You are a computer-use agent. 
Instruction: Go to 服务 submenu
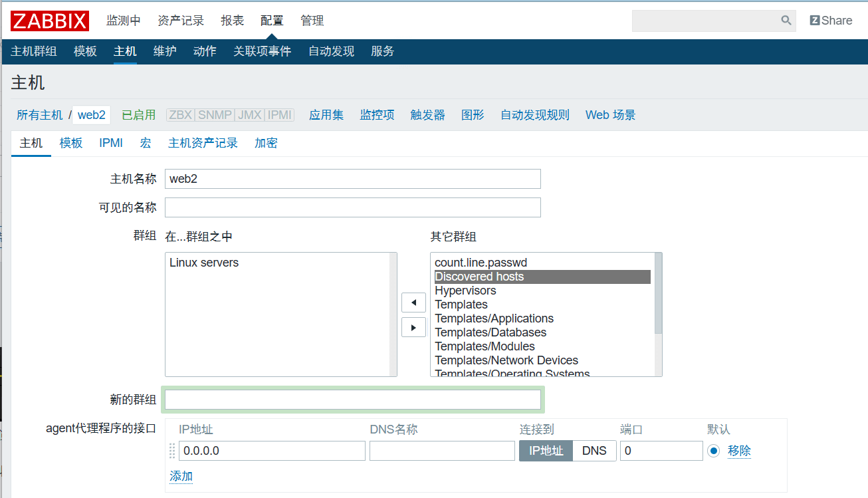383,51
